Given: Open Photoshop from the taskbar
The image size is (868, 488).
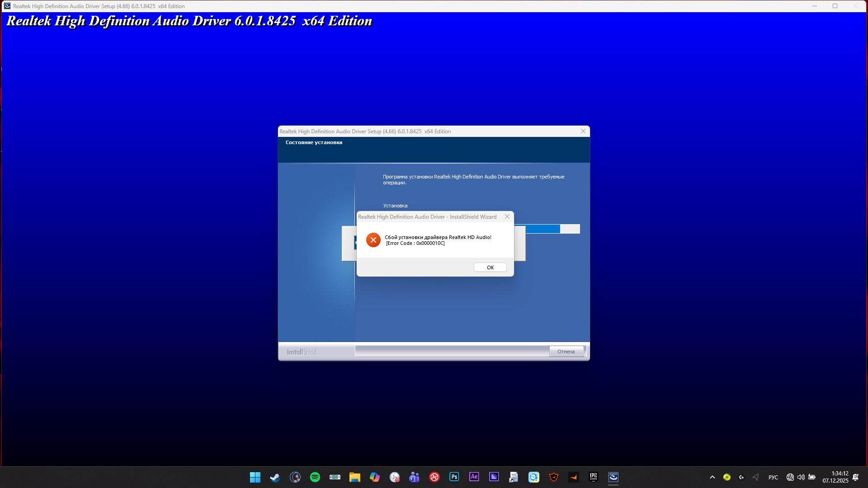Looking at the screenshot, I should [x=454, y=477].
